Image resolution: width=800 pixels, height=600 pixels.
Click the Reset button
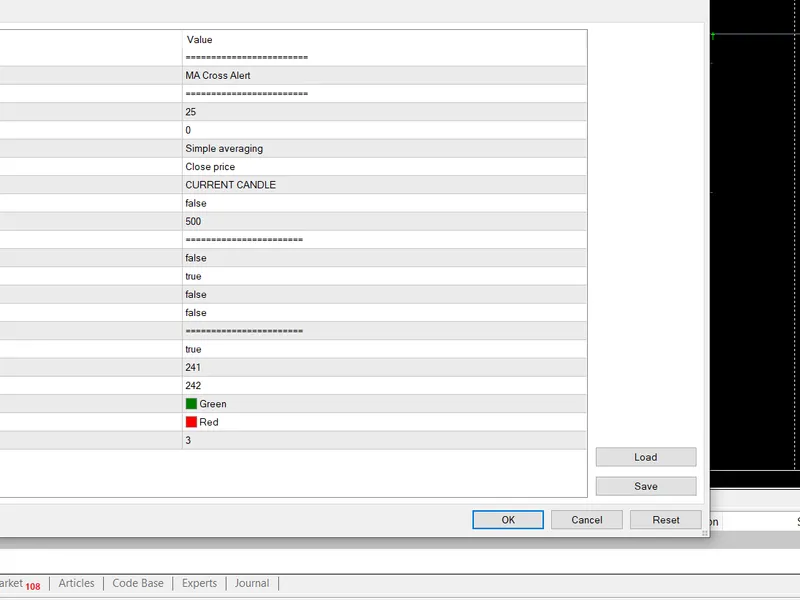point(665,519)
